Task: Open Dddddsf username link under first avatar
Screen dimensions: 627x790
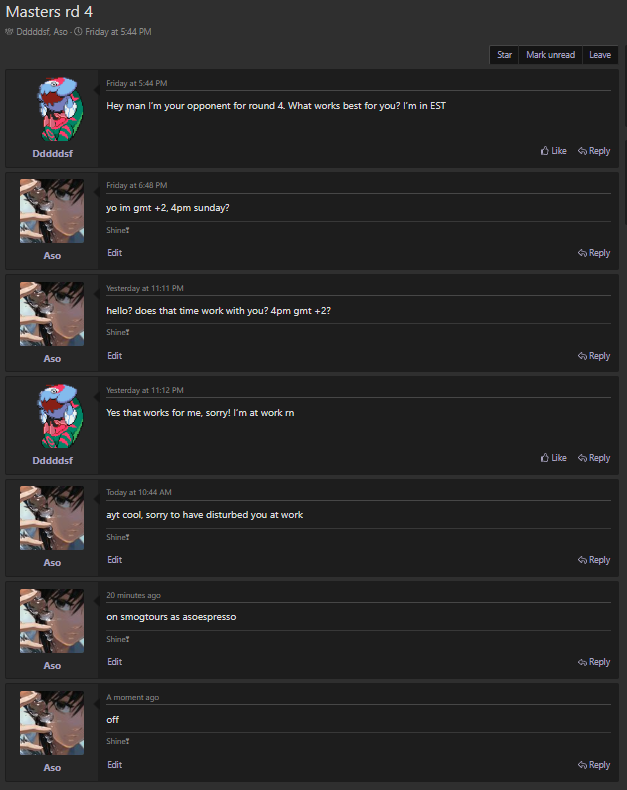Action: (52, 153)
